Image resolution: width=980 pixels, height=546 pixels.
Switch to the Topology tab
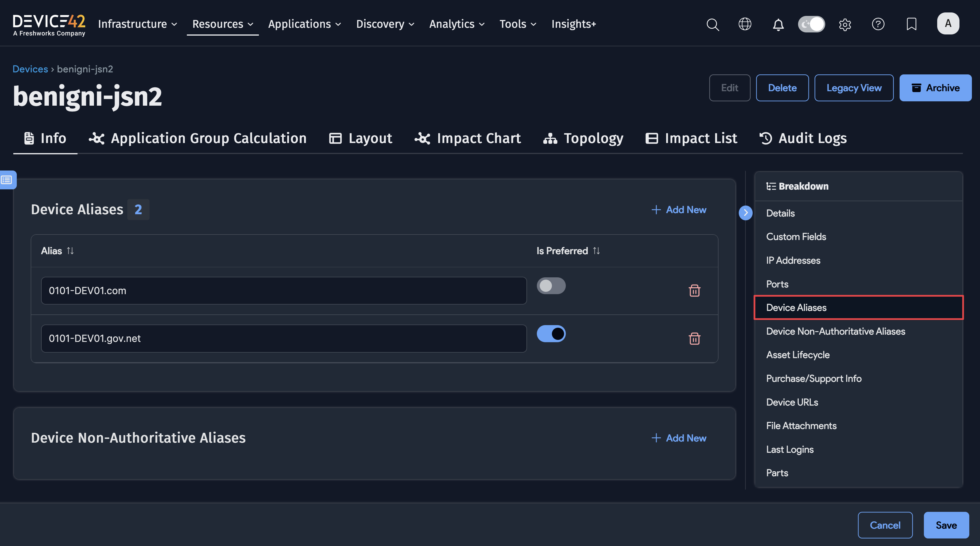click(x=583, y=138)
